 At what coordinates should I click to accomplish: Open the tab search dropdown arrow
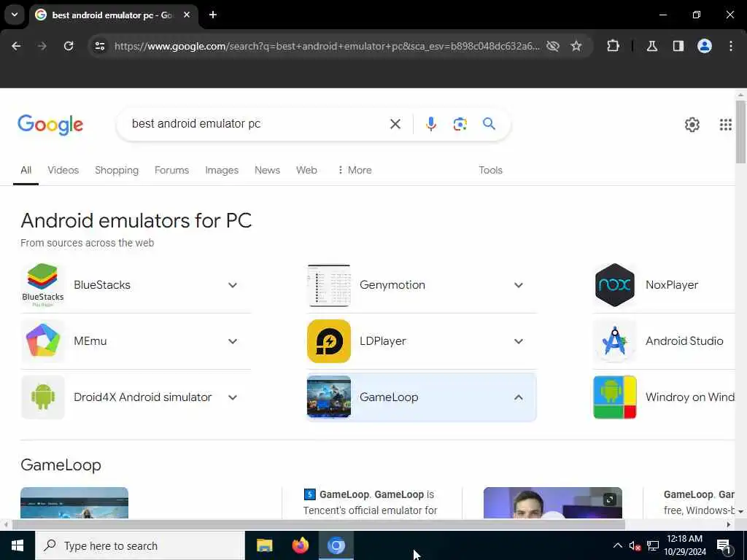[x=15, y=15]
